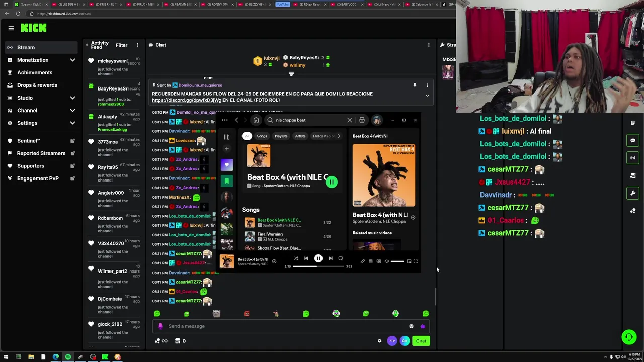The image size is (644, 362).
Task: Skip to next track in Spotify
Action: point(330,258)
